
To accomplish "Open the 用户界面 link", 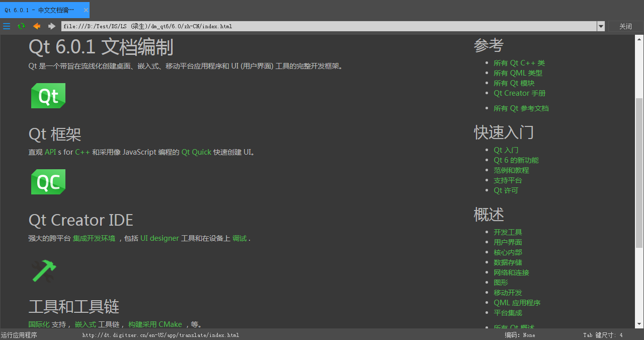I will click(x=508, y=242).
